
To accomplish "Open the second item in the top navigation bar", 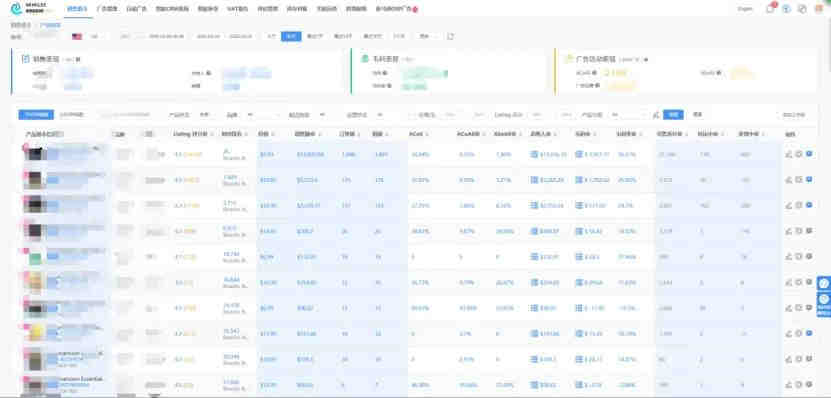I will [x=108, y=9].
